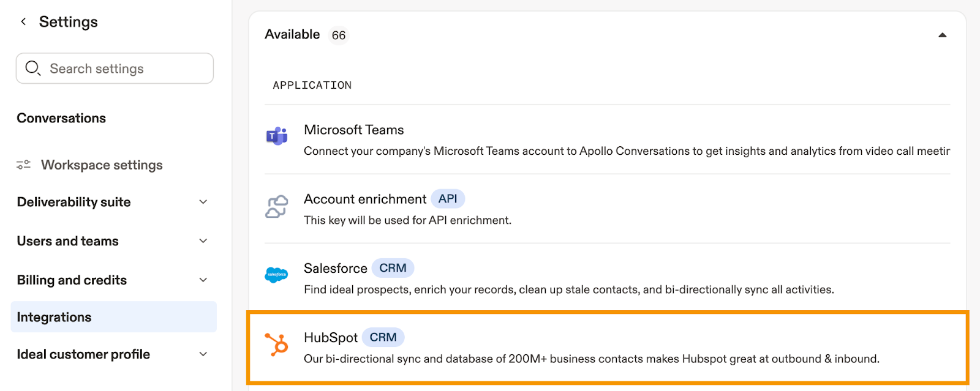
Task: Click the Salesforce cloud logo
Action: pyautogui.click(x=277, y=275)
